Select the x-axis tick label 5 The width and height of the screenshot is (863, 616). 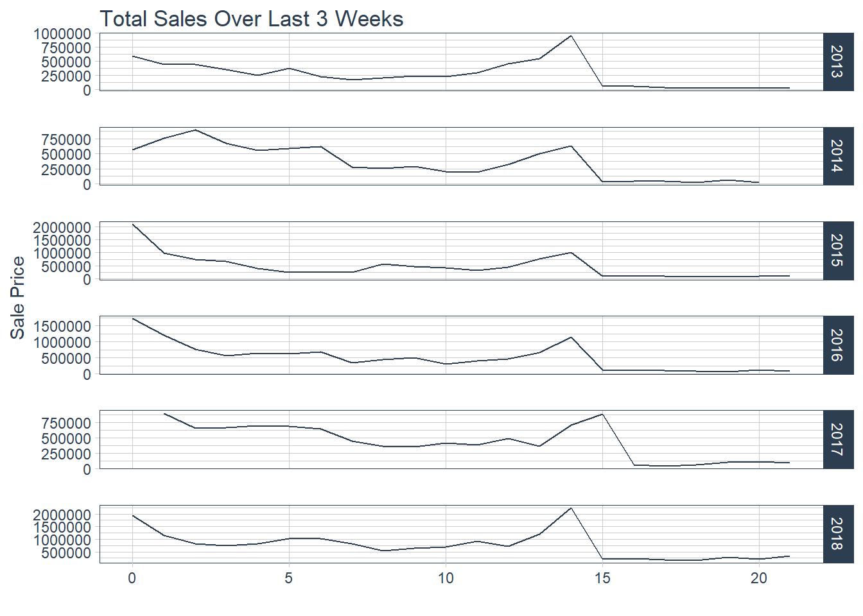coord(289,579)
